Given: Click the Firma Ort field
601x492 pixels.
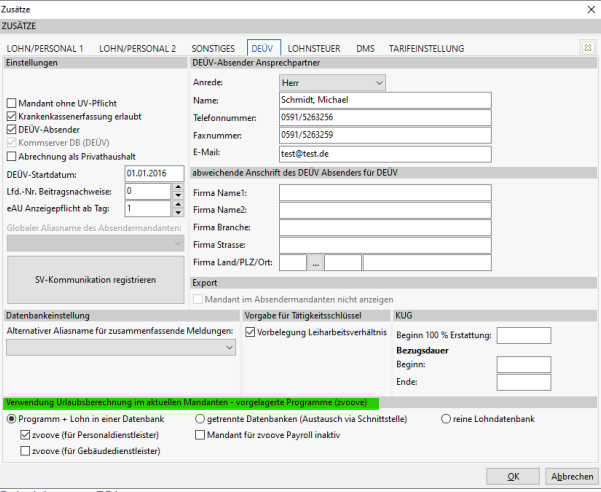Looking at the screenshot, I should [427, 262].
